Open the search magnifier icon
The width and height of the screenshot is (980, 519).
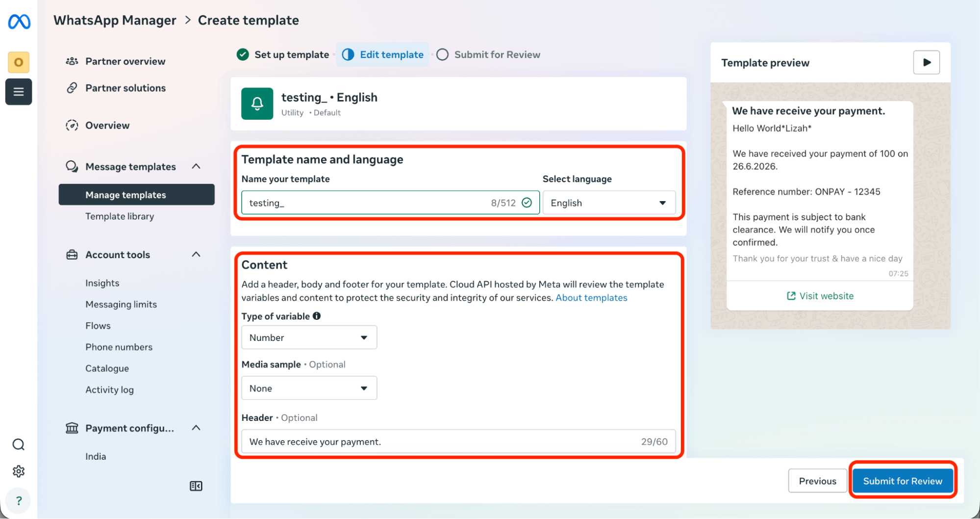(x=19, y=444)
